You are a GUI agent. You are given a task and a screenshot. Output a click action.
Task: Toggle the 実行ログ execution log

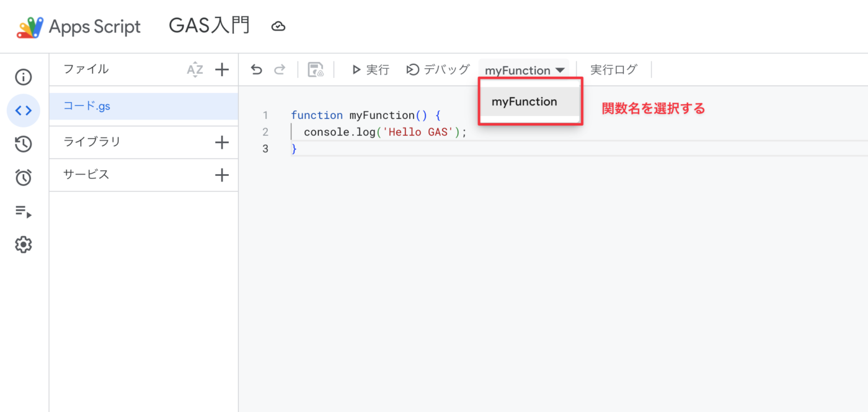[x=613, y=70]
